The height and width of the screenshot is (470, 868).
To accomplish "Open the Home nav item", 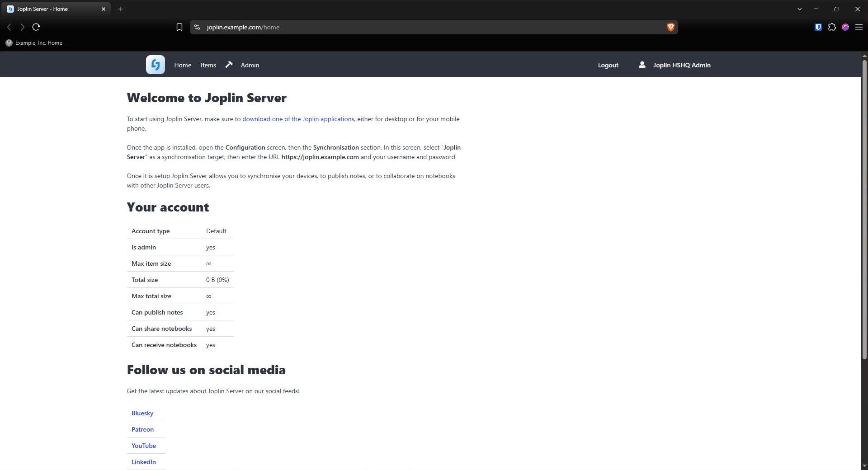I will (183, 65).
